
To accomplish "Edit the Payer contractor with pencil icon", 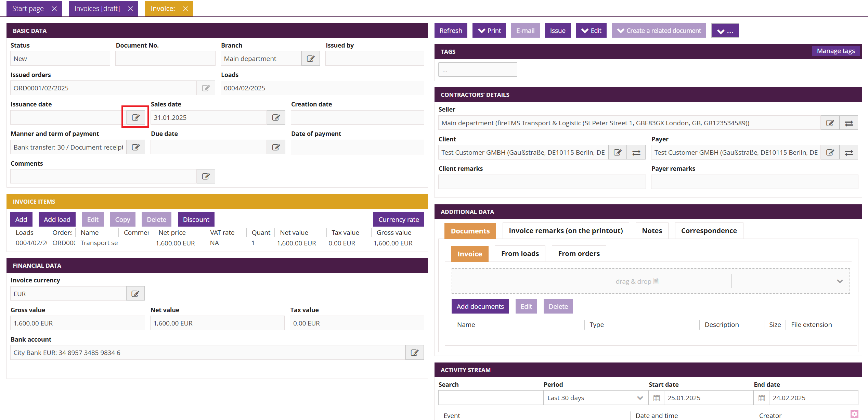I will pos(830,153).
